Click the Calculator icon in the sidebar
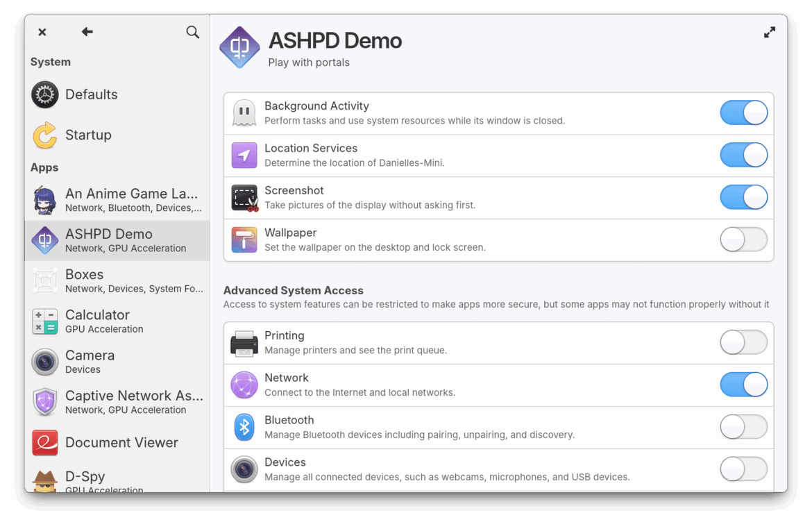This screenshot has width=812, height=529. [x=44, y=321]
